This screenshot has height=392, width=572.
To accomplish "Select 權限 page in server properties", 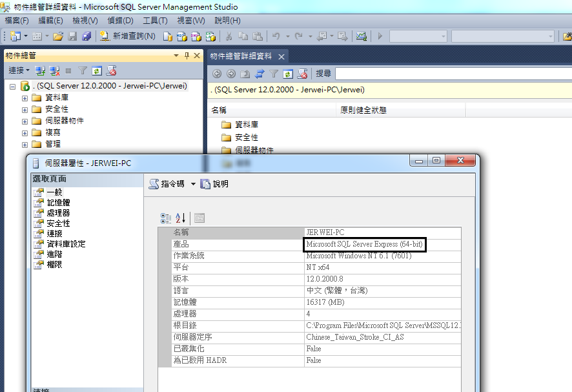I will point(54,265).
